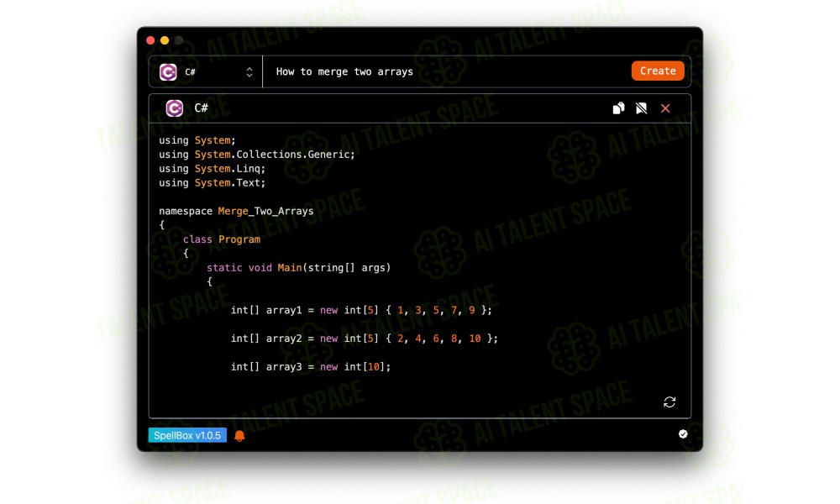Focus the 'How to merge two arrays' prompt field
Viewport: 840px width, 504px height.
click(x=447, y=71)
